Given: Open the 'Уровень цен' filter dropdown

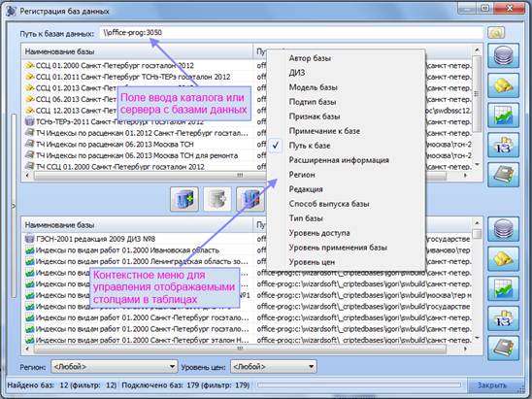Looking at the screenshot, I should coord(274,366).
